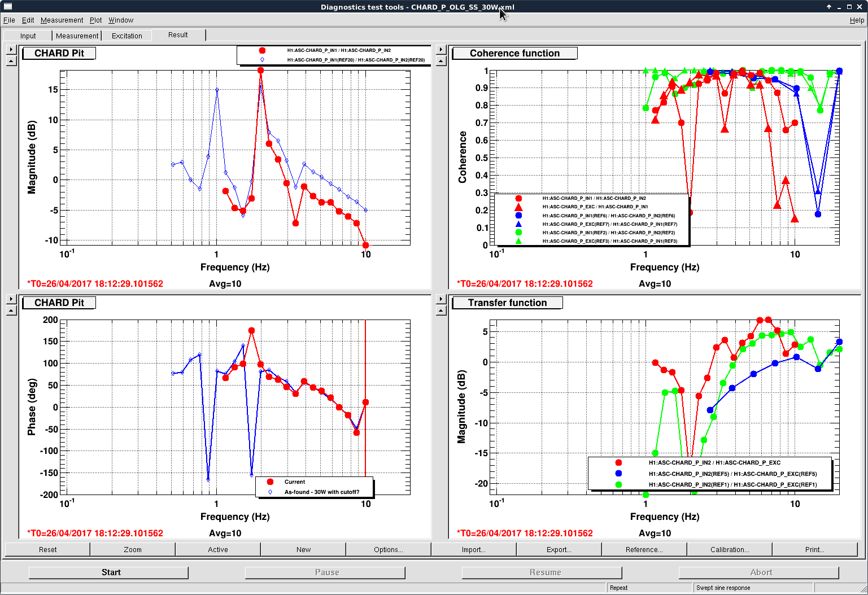Screen dimensions: 868x595
Task: Click 'H1:ASC-CHARD_P_EXC / H1:ASC-CHARD_P_IN1' coherence legend entry
Action: tap(595, 207)
